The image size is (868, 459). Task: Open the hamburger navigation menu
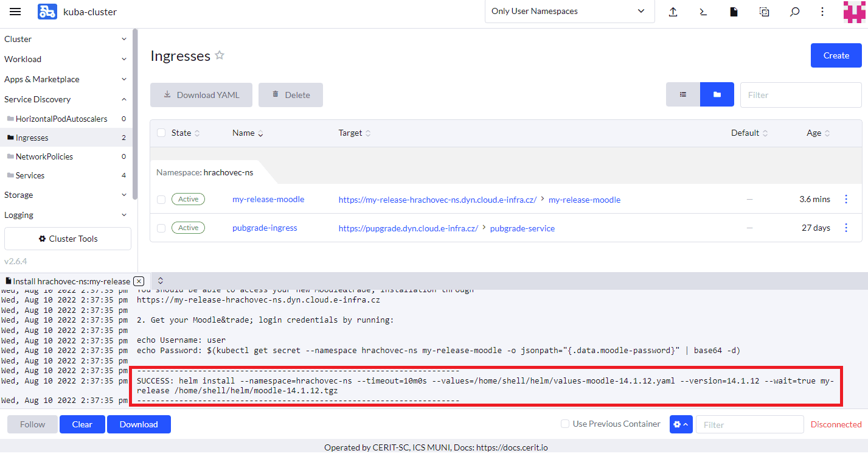(x=15, y=12)
